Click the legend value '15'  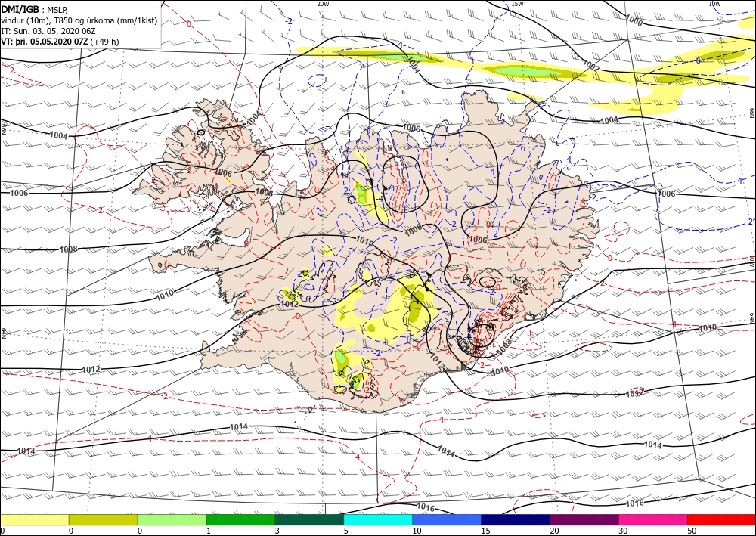point(485,531)
